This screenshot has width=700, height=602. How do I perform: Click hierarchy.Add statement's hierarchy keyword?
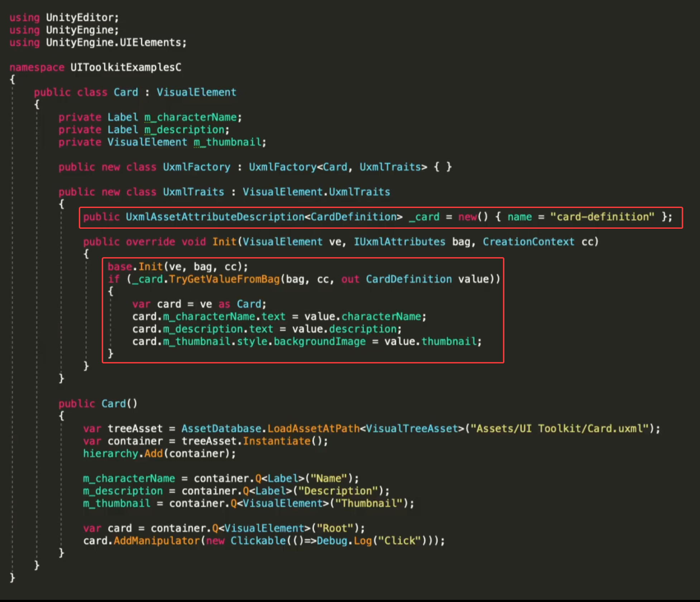110,454
